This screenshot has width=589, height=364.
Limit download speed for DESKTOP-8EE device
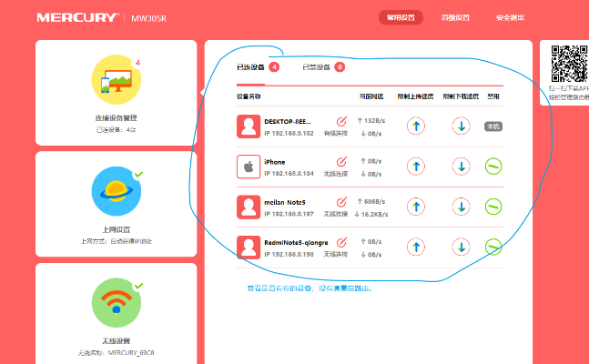462,126
